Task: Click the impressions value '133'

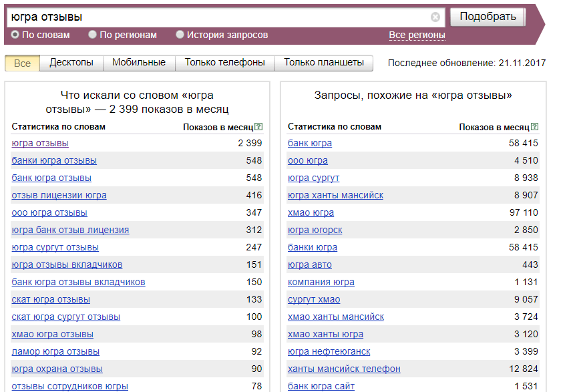Action: pos(254,299)
